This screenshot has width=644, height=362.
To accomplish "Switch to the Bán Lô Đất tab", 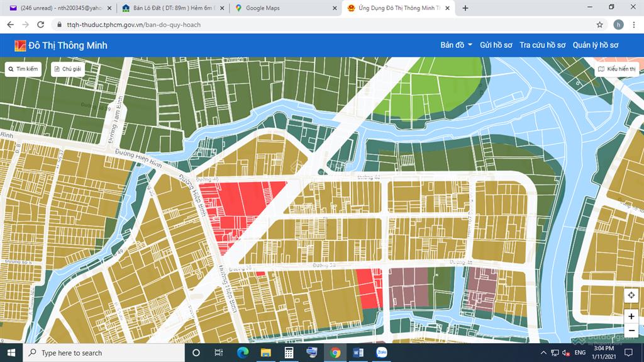I will [170, 8].
